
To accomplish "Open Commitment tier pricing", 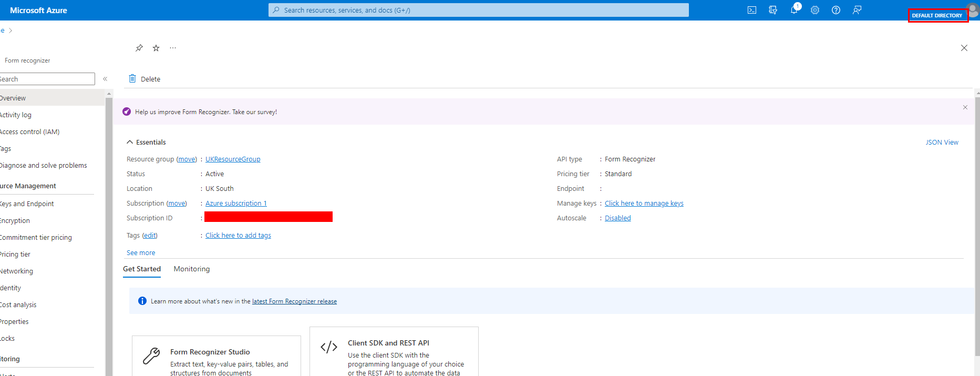I will [x=53, y=237].
